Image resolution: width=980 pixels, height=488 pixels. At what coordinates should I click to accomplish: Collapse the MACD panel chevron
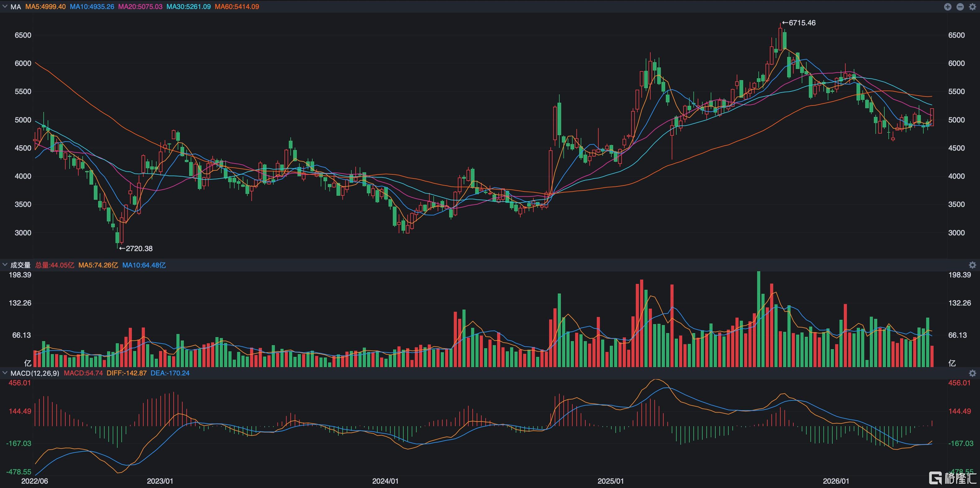pyautogui.click(x=5, y=373)
